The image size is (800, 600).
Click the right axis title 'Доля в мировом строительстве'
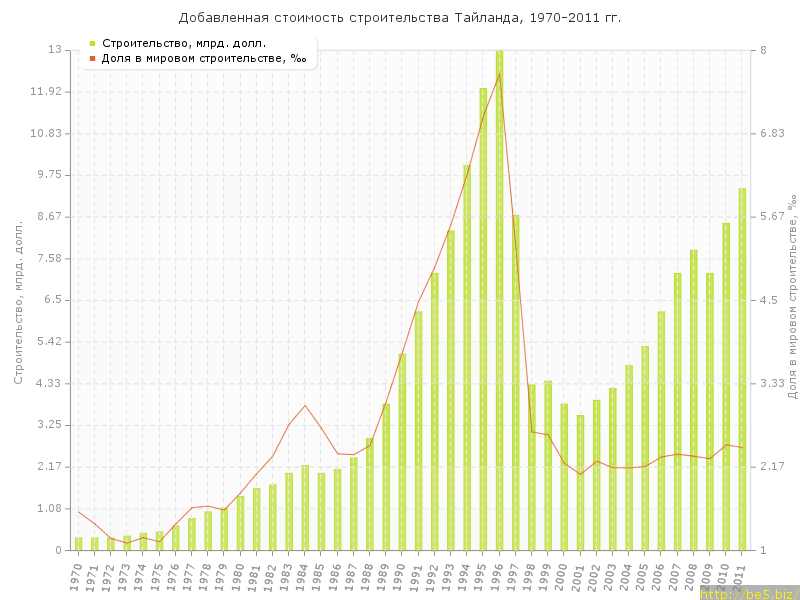click(x=792, y=298)
